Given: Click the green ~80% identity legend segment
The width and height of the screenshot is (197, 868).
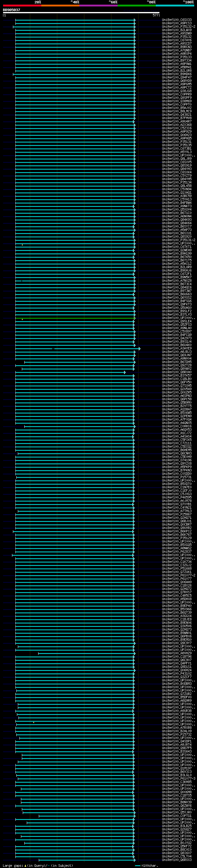Looking at the screenshot, I should 137,6.
